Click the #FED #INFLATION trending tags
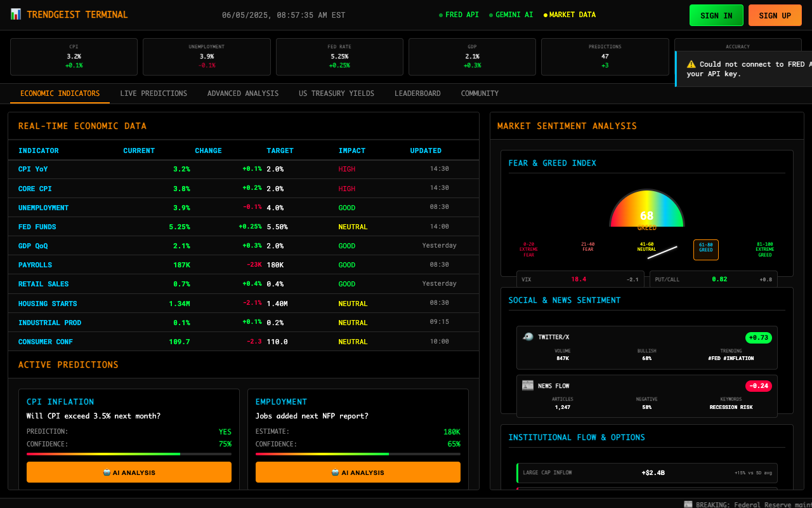Image resolution: width=812 pixels, height=508 pixels. [x=731, y=359]
